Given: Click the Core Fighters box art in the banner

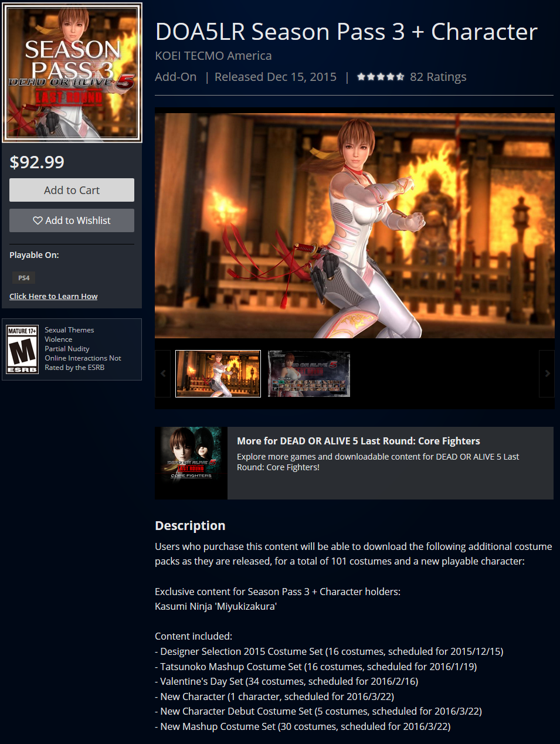Looking at the screenshot, I should tap(191, 463).
